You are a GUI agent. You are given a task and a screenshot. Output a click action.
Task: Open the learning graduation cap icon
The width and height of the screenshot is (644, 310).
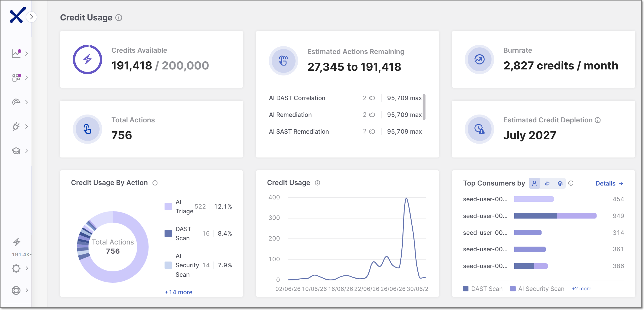point(16,151)
